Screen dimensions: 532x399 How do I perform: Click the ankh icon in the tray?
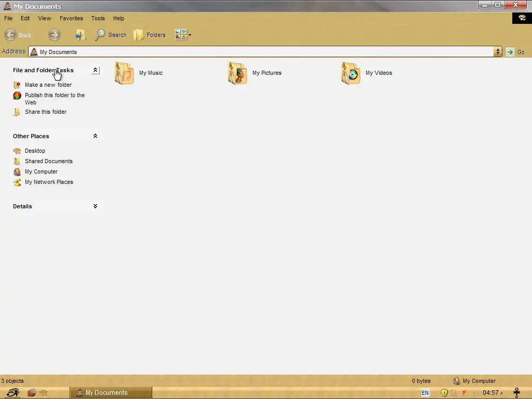point(517,393)
